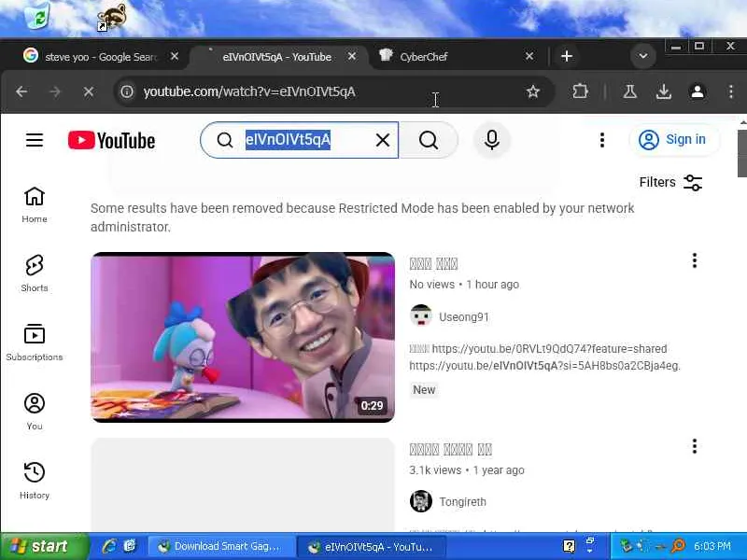Viewport: 747px width, 560px height.
Task: Submit search with magnifier button
Action: pos(429,140)
